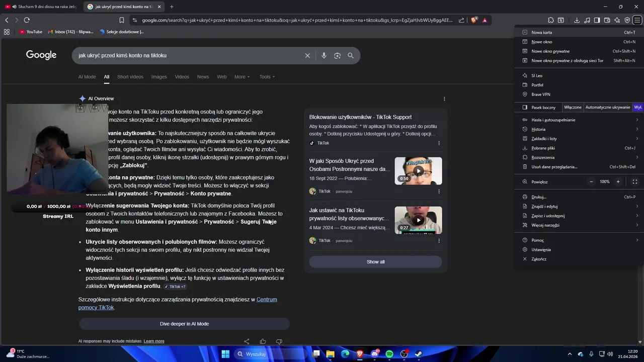This screenshot has width=644, height=362.
Task: Open File Explorer from the taskbar
Action: coord(331,354)
